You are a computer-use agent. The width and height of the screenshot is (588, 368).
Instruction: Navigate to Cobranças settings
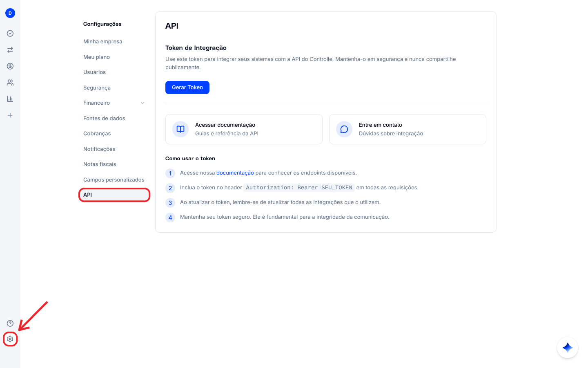97,134
